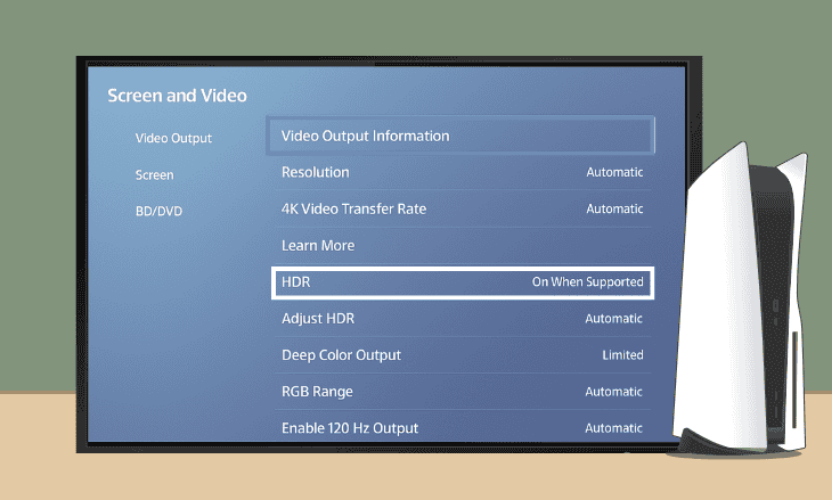The width and height of the screenshot is (832, 500).
Task: Open Video Output Information
Action: coord(365,136)
